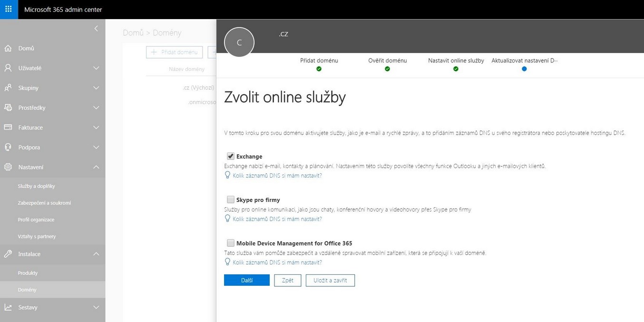
Task: Uncheck the Exchange checkbox
Action: tap(231, 156)
